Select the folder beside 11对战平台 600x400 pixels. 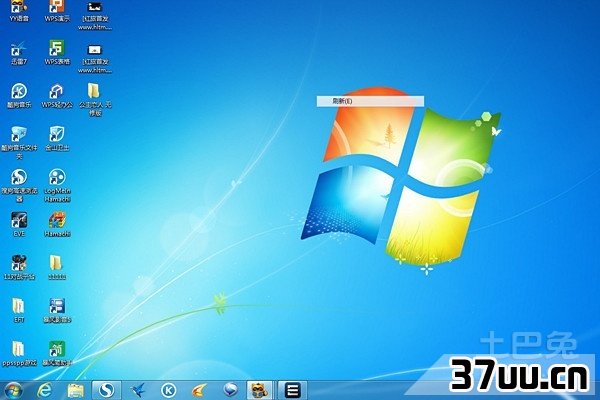(x=57, y=267)
